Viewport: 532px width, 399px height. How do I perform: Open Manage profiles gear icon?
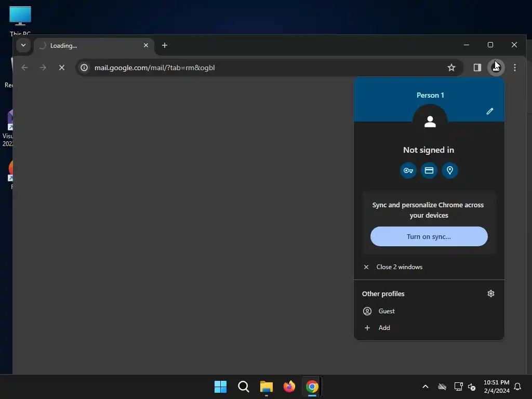pos(490,294)
